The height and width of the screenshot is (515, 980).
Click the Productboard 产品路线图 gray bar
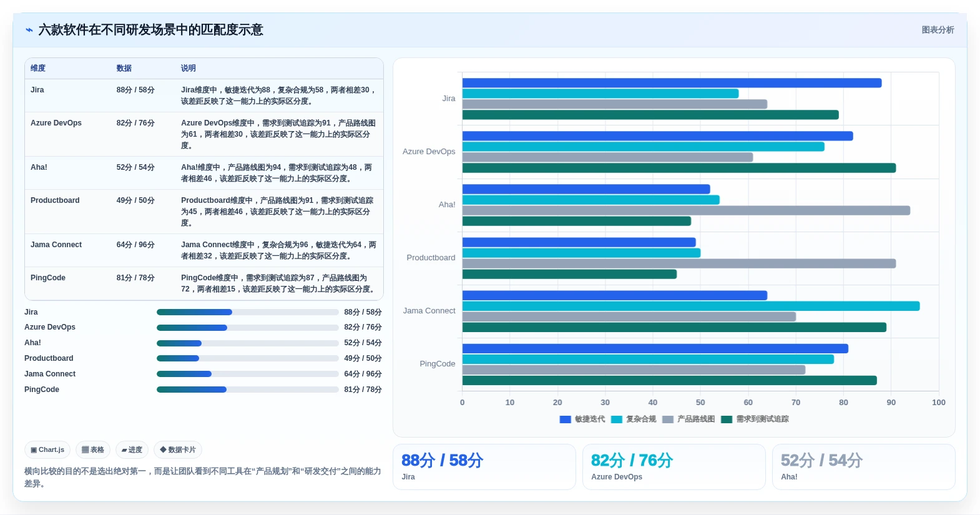click(679, 263)
